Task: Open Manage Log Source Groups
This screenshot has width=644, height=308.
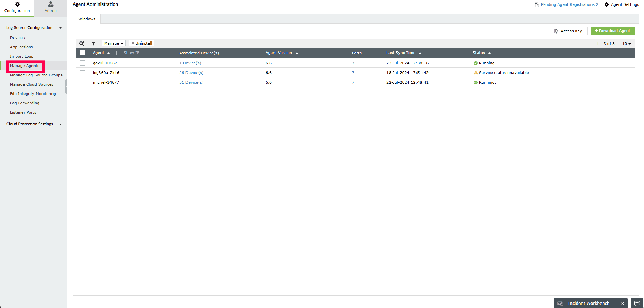Action: pos(36,75)
